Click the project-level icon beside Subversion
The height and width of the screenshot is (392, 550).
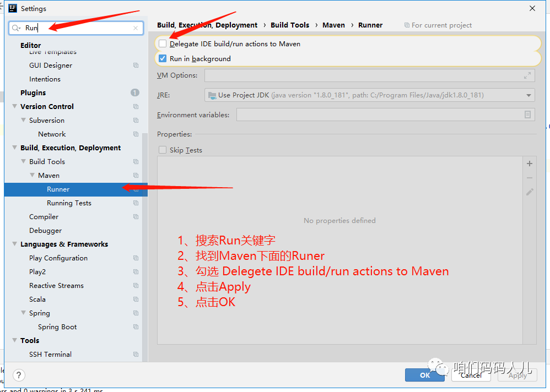point(136,121)
